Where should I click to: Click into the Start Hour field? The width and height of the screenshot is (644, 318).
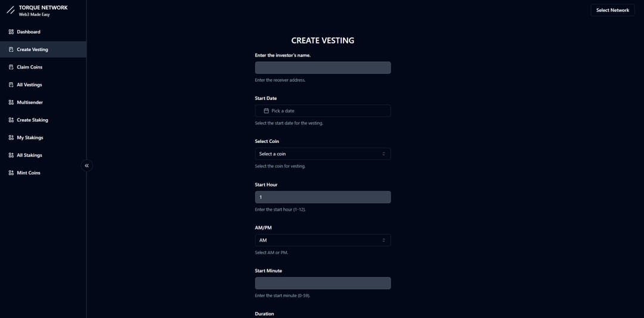(323, 197)
